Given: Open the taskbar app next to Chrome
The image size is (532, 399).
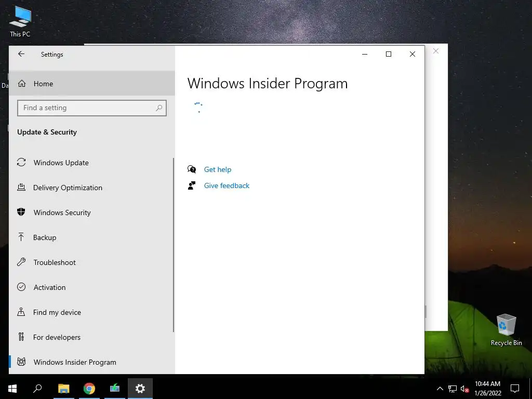Looking at the screenshot, I should (115, 389).
